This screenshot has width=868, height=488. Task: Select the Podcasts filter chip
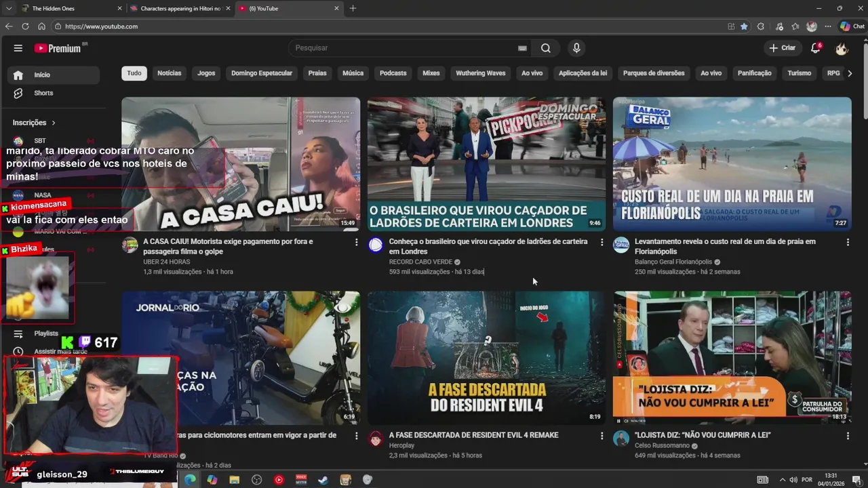pos(393,73)
